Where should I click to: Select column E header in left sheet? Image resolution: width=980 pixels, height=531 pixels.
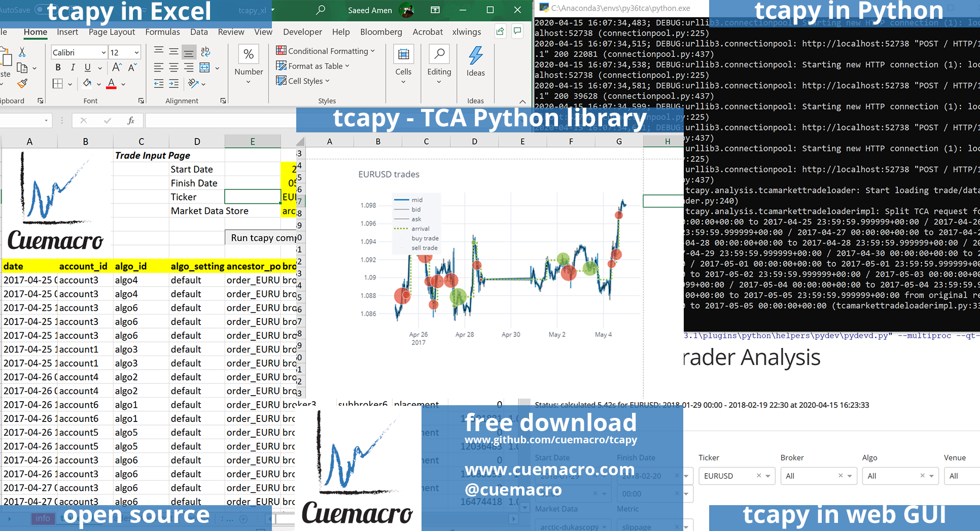(x=253, y=141)
